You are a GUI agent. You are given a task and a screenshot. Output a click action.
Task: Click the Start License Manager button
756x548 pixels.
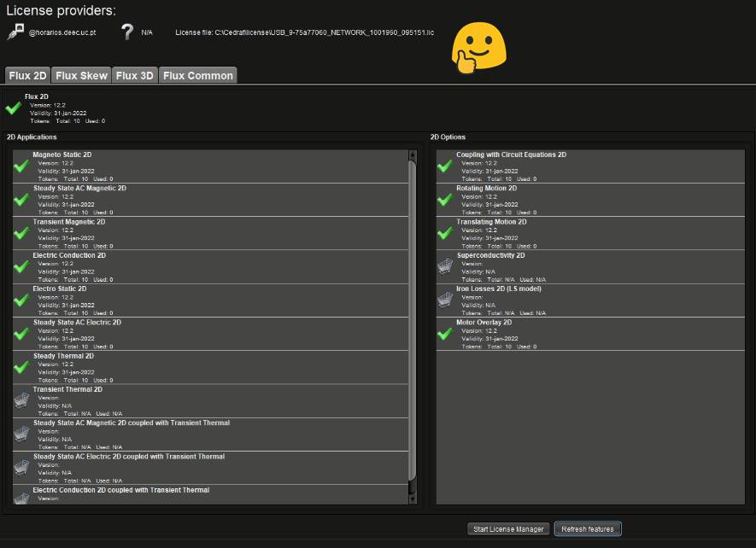click(508, 529)
